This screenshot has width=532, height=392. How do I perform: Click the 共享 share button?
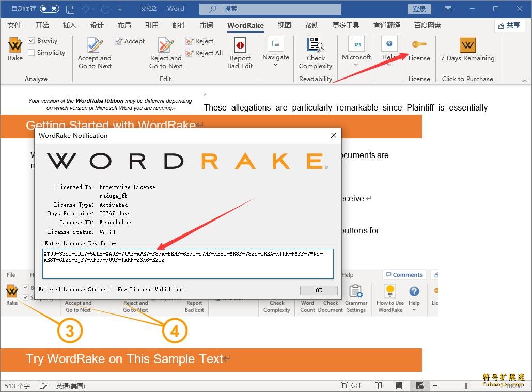(510, 25)
